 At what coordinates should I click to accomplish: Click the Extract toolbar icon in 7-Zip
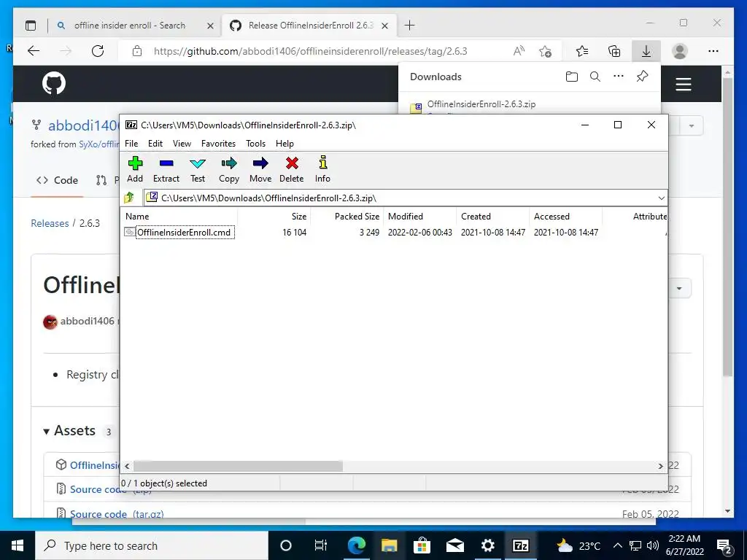(166, 169)
